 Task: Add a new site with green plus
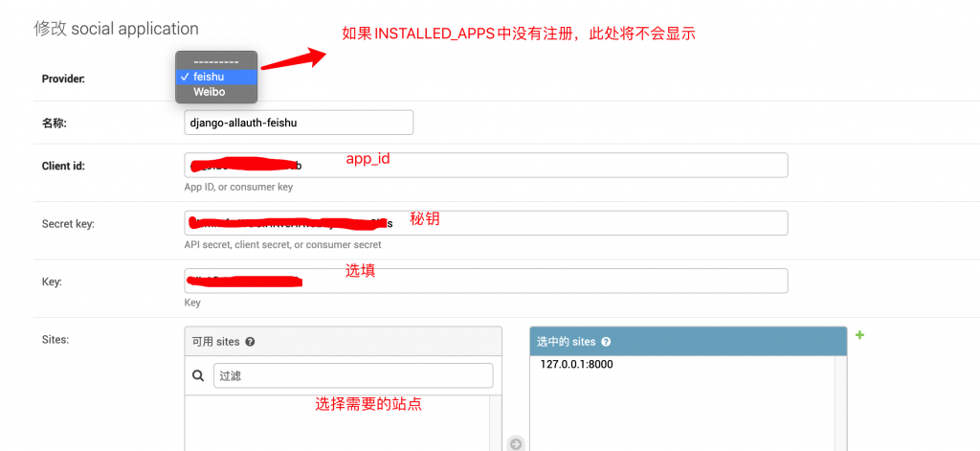(859, 335)
